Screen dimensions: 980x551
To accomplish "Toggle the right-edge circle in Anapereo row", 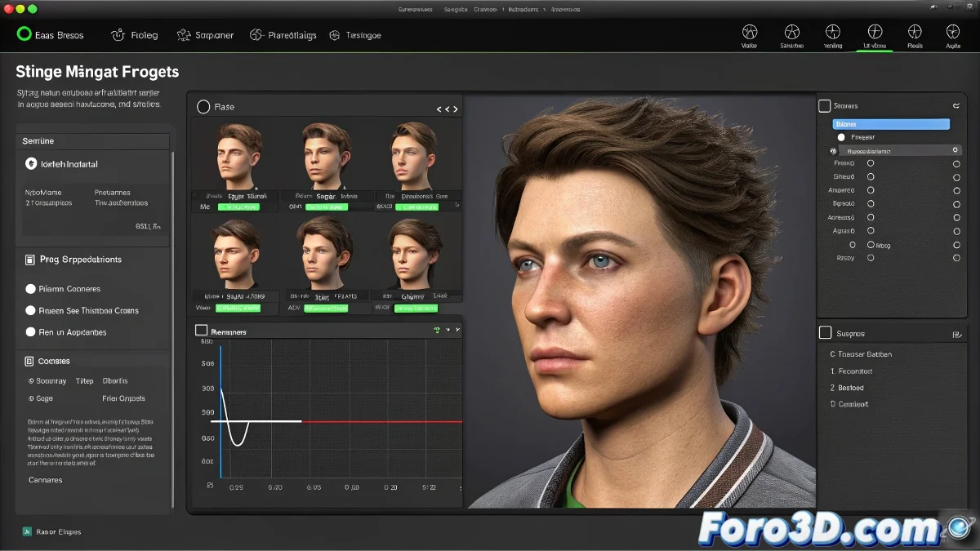I will [956, 190].
